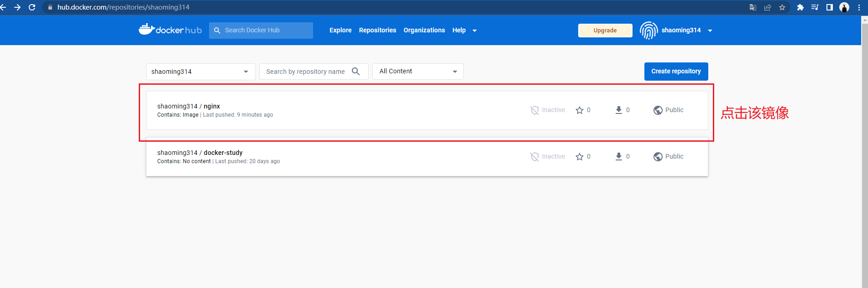Click the magnifier in Search Docker Hub
868x288 pixels.
(x=217, y=31)
